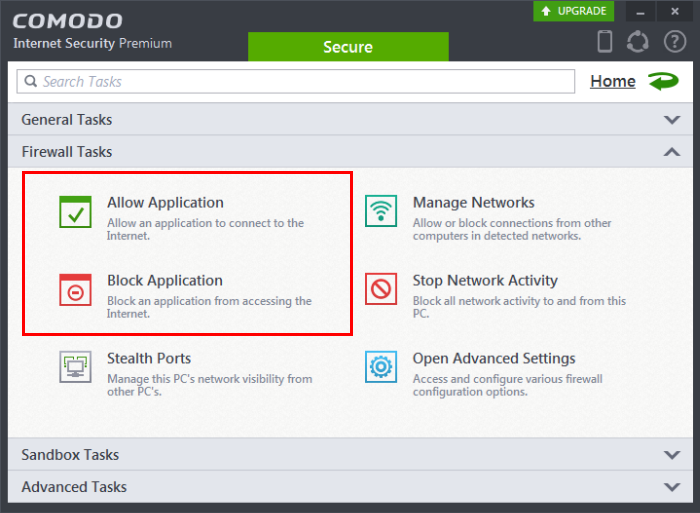700x513 pixels.
Task: Expand the Advanced Tasks section chevron
Action: (x=672, y=487)
